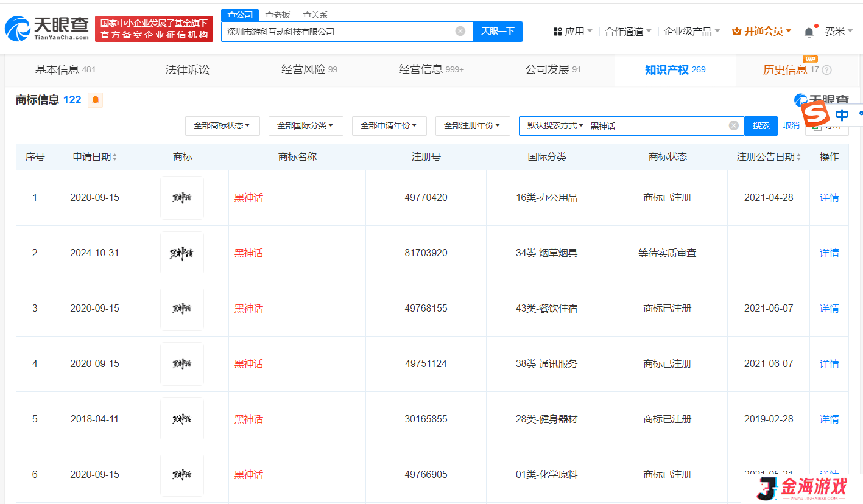Select announcement date 2019-02-28
The image size is (863, 504).
[769, 419]
